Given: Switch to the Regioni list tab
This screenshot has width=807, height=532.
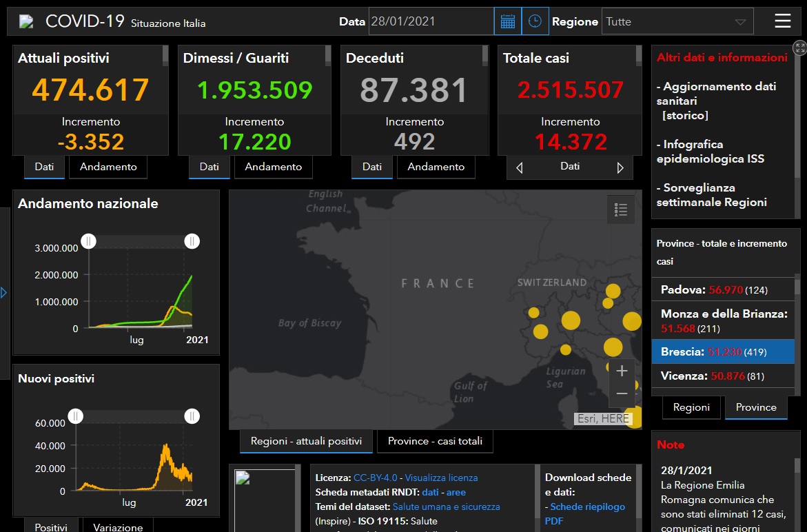Looking at the screenshot, I should point(691,407).
